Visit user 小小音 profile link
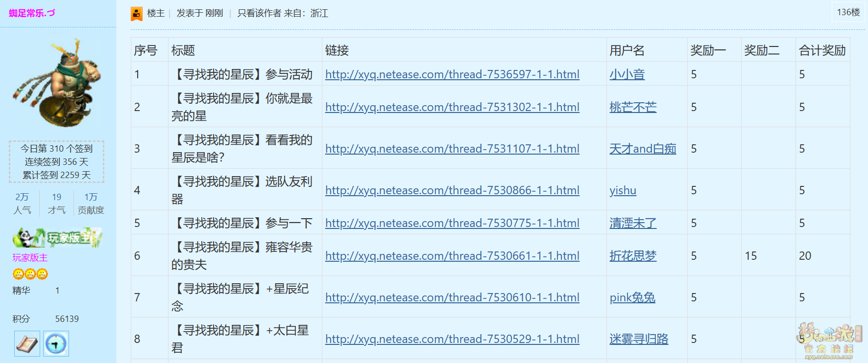This screenshot has height=363, width=868. [x=627, y=74]
